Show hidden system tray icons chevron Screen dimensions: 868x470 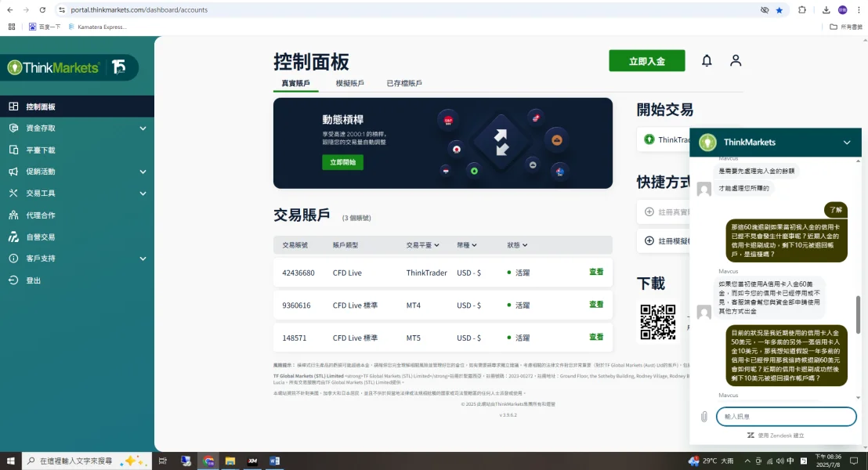pos(747,461)
